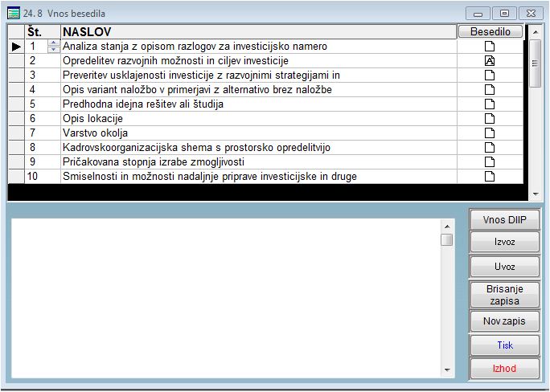550x392 pixels.
Task: Click the NASLOV column header
Action: tap(257, 32)
